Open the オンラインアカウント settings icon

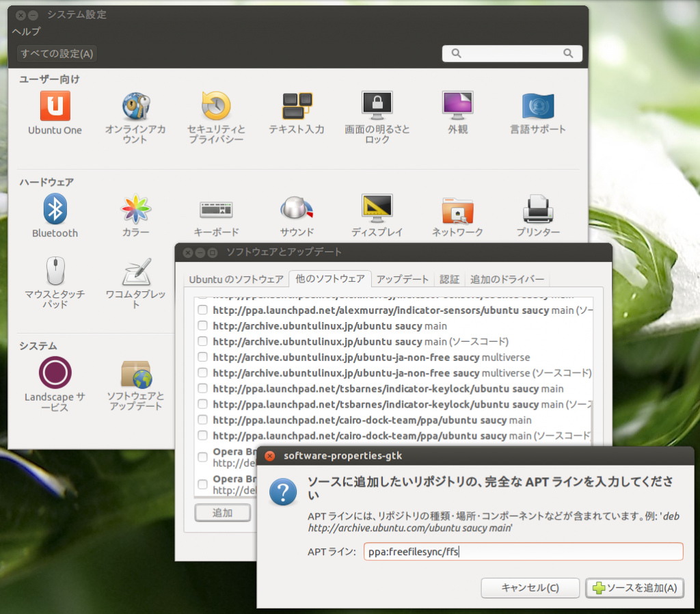point(135,118)
